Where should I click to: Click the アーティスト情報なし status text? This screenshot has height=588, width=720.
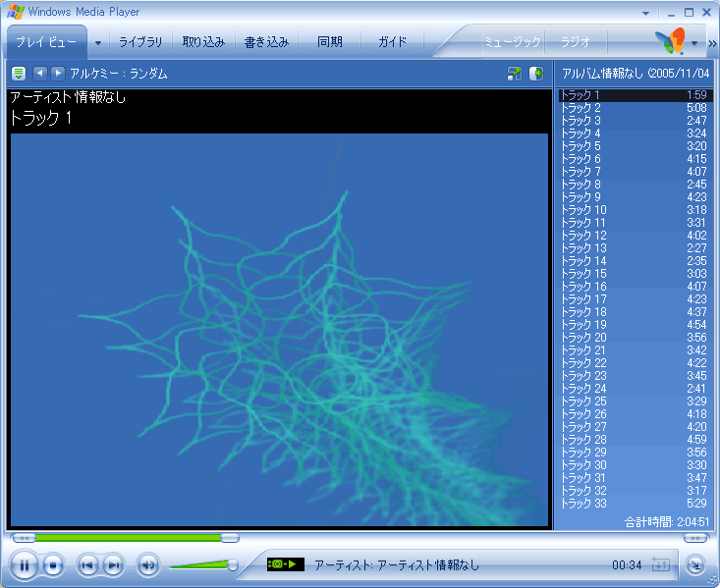[x=397, y=565]
